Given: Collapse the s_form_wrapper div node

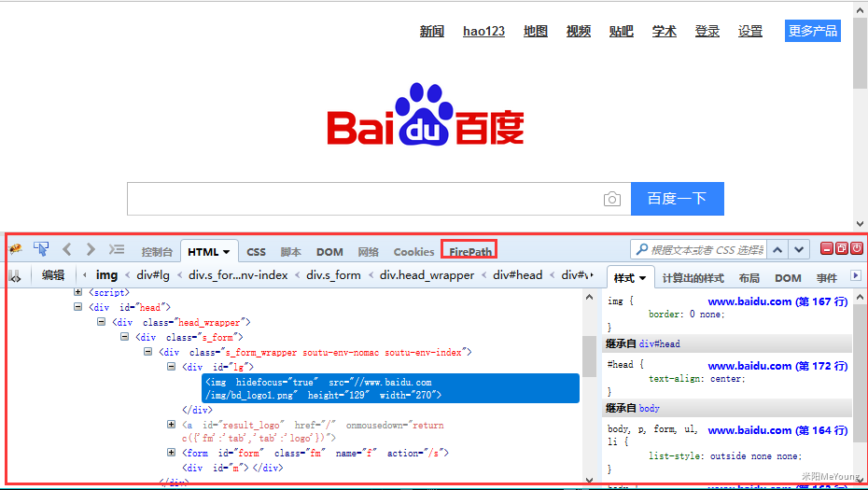Looking at the screenshot, I should (x=147, y=352).
